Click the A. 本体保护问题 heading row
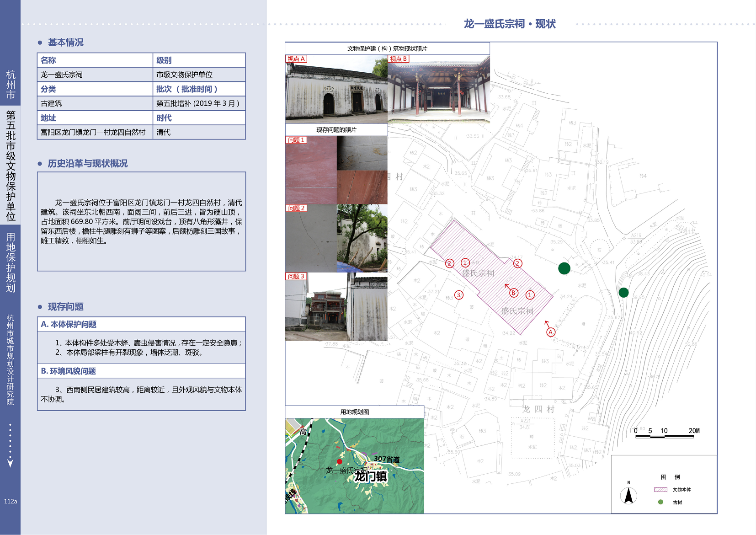The width and height of the screenshot is (756, 535). [141, 324]
